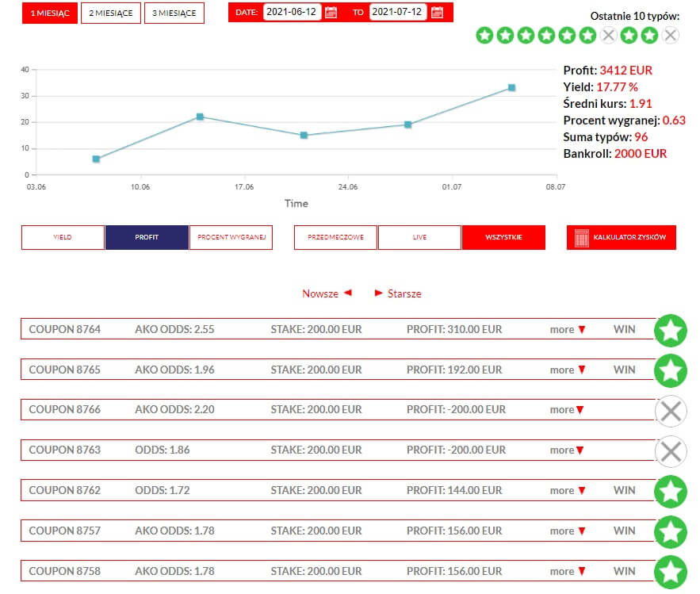Screen dimensions: 700x594
Task: Select the Procent Wygranej chart option
Action: pos(231,238)
